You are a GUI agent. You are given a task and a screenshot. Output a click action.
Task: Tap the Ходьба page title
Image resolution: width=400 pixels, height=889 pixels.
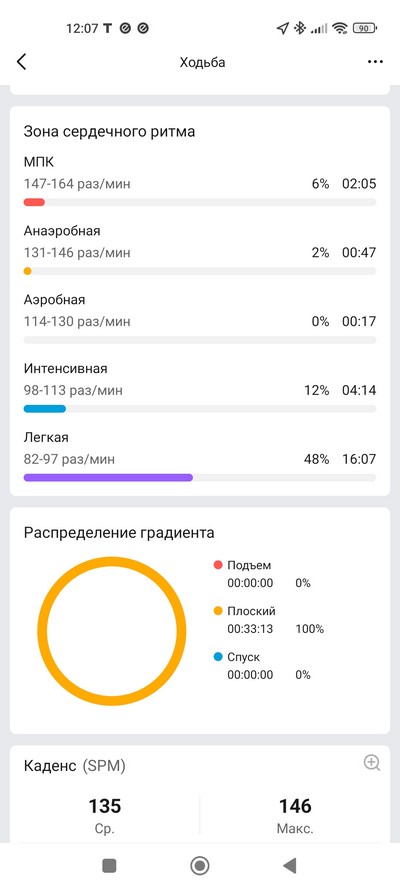coord(202,62)
